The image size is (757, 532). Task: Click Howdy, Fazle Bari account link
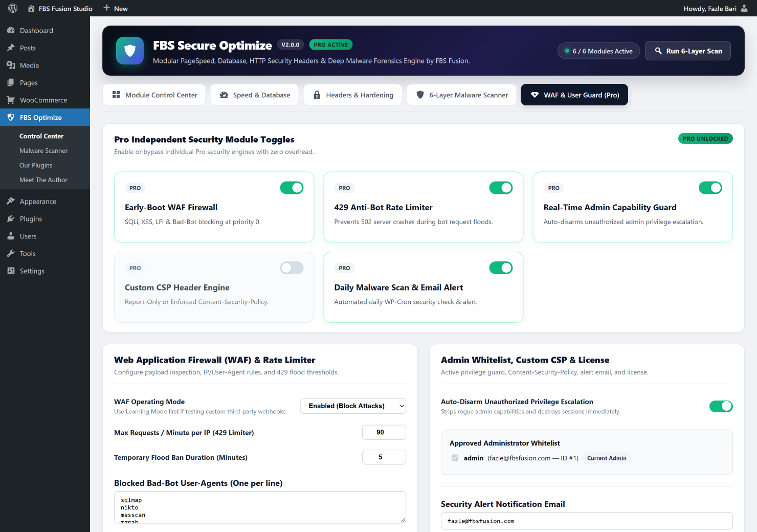[x=716, y=8]
